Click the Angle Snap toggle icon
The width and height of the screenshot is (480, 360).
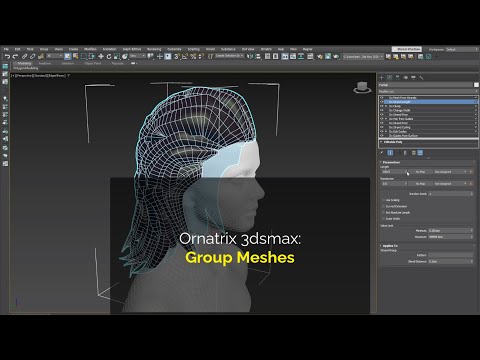(185, 57)
